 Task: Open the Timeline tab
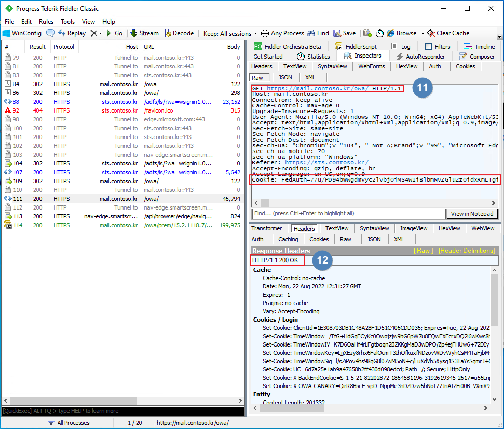479,47
